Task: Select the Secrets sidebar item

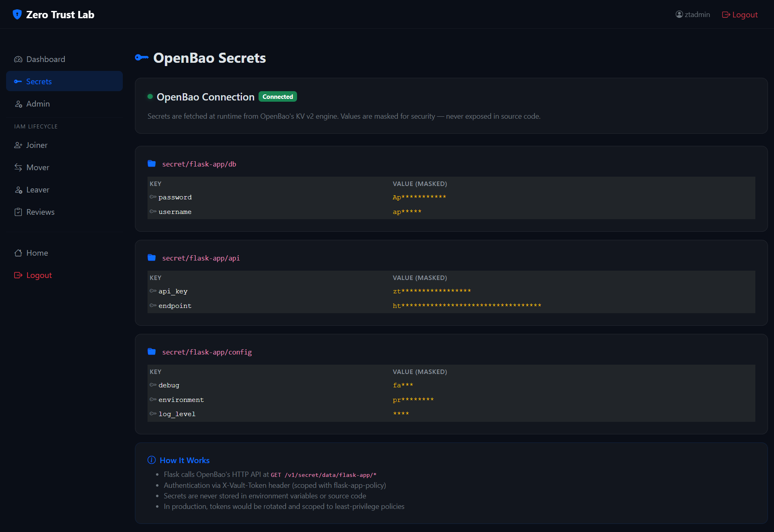Action: (39, 81)
